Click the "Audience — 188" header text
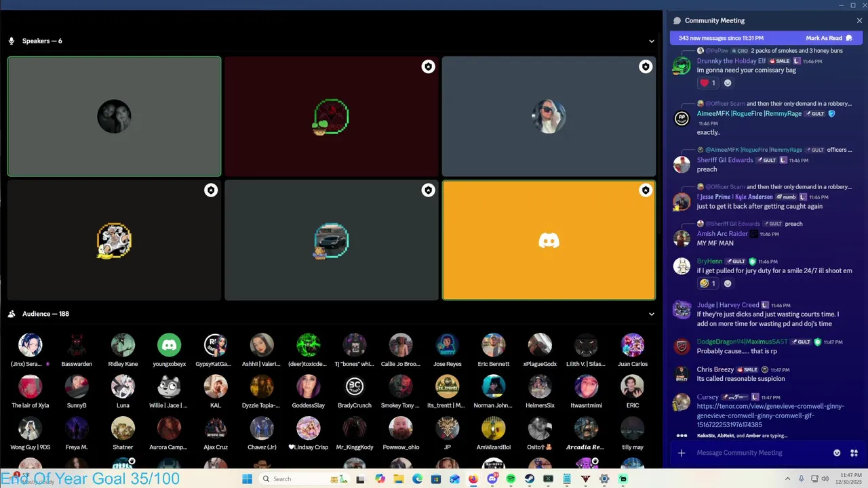 [x=45, y=314]
